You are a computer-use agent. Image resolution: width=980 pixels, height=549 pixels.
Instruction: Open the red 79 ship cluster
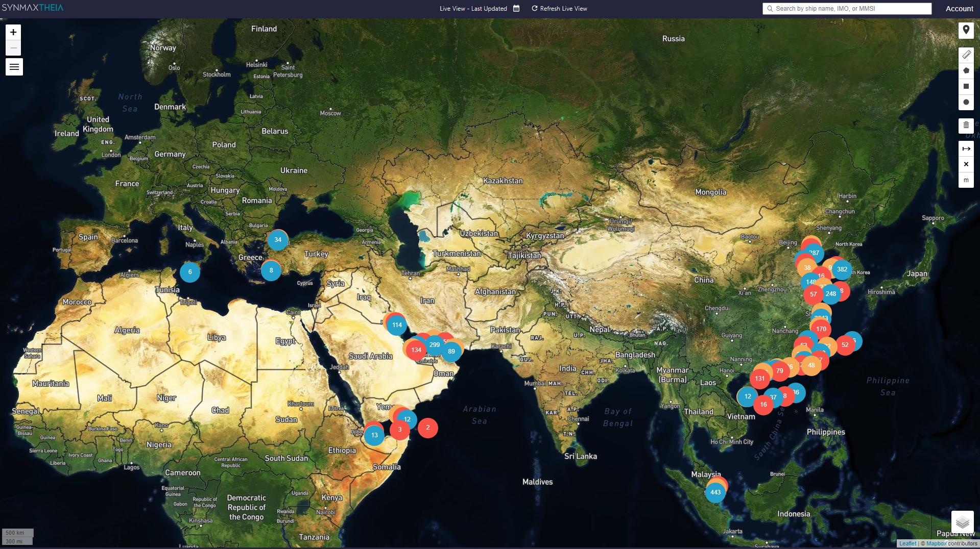(x=779, y=371)
